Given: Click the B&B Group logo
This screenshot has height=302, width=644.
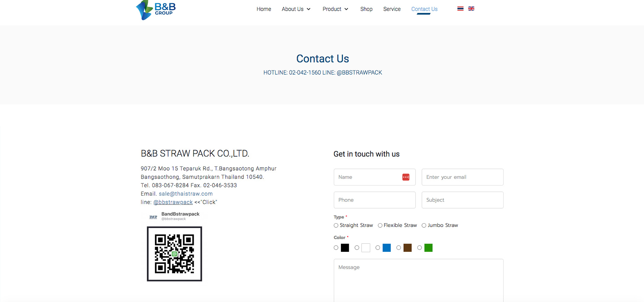Looking at the screenshot, I should tap(156, 10).
